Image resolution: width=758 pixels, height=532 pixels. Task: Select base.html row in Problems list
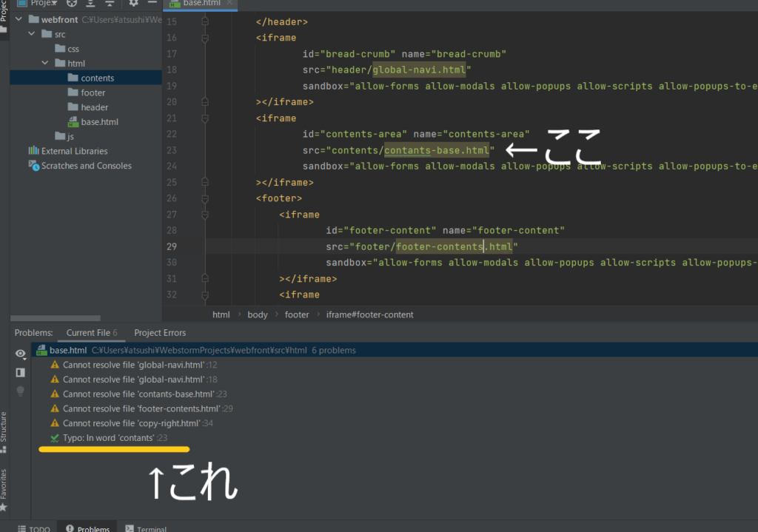pyautogui.click(x=395, y=350)
